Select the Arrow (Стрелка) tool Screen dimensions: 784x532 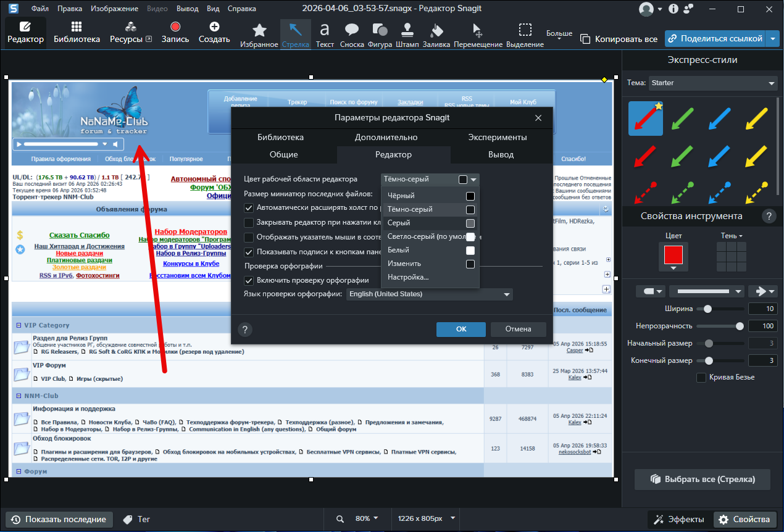coord(295,34)
